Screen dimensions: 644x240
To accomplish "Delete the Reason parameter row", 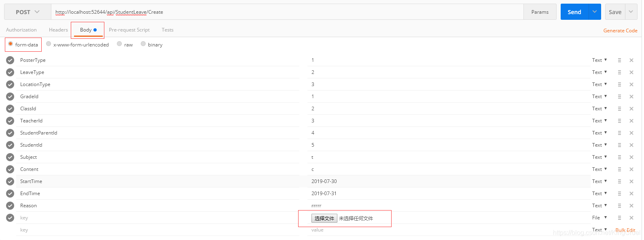I will [631, 206].
